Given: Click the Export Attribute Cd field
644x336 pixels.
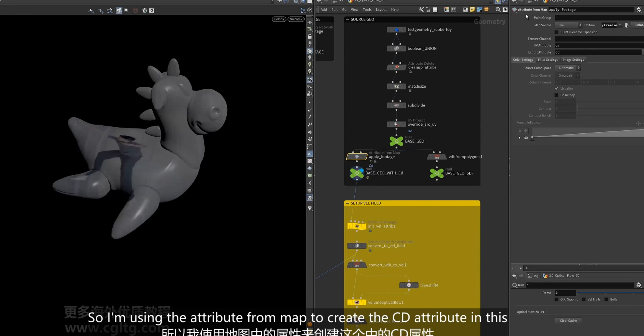Looking at the screenshot, I should 598,52.
